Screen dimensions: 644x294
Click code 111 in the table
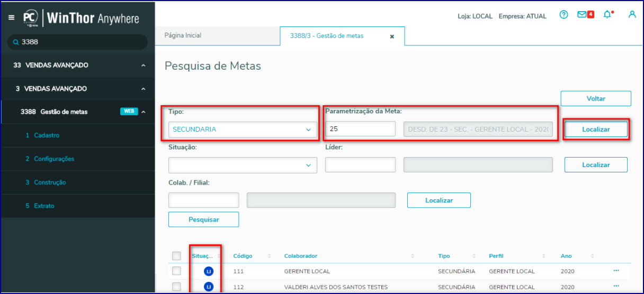click(x=238, y=271)
